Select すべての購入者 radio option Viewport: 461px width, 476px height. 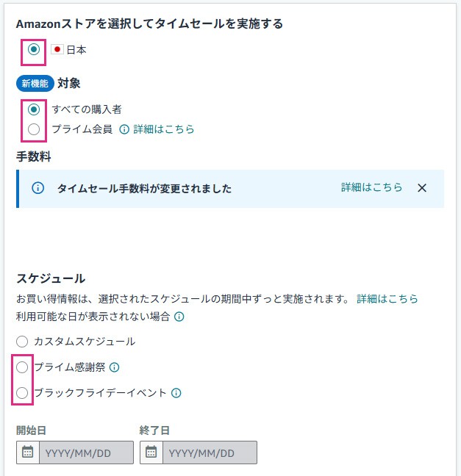[x=34, y=109]
